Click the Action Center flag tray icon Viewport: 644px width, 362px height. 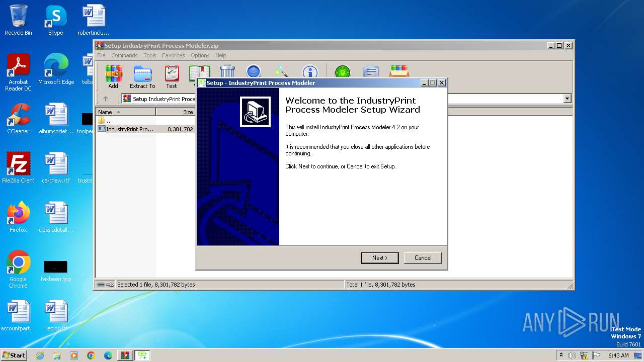[x=596, y=355]
